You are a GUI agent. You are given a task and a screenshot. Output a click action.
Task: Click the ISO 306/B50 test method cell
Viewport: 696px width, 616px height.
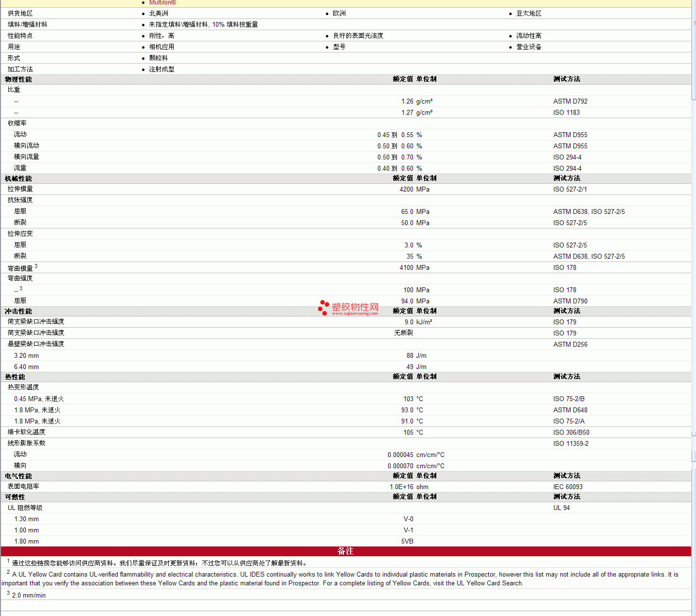[x=571, y=433]
